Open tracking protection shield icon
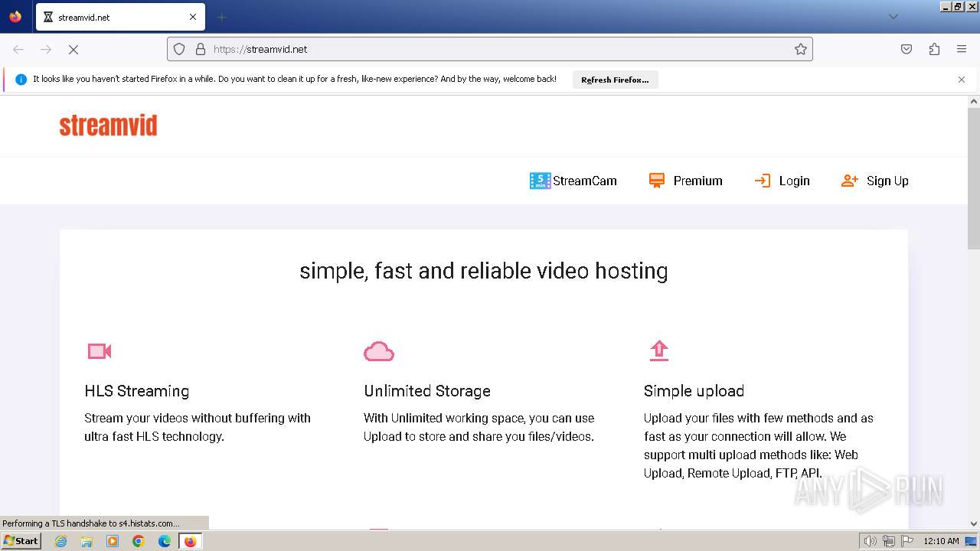 (x=179, y=49)
